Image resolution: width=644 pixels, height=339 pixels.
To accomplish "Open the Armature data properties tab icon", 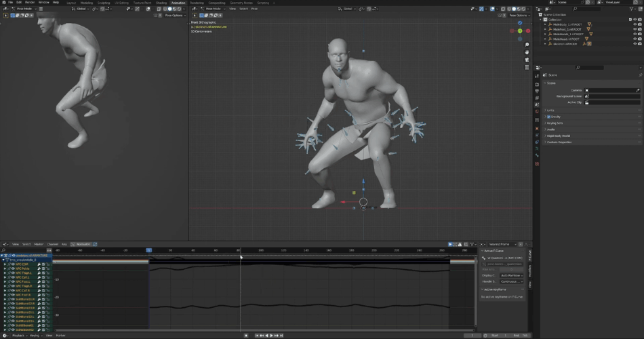I will (x=537, y=148).
